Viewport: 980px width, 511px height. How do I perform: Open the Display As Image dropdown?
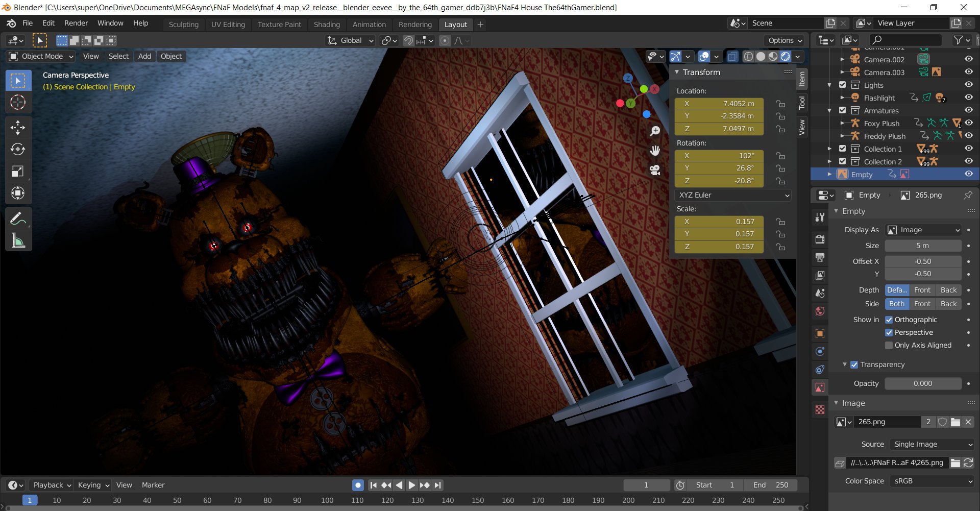pyautogui.click(x=923, y=230)
